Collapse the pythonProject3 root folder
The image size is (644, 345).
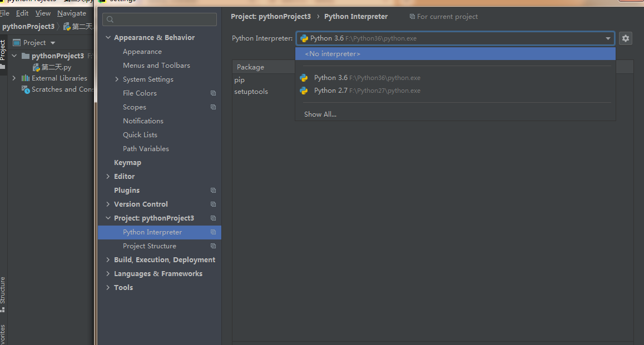[x=14, y=56]
